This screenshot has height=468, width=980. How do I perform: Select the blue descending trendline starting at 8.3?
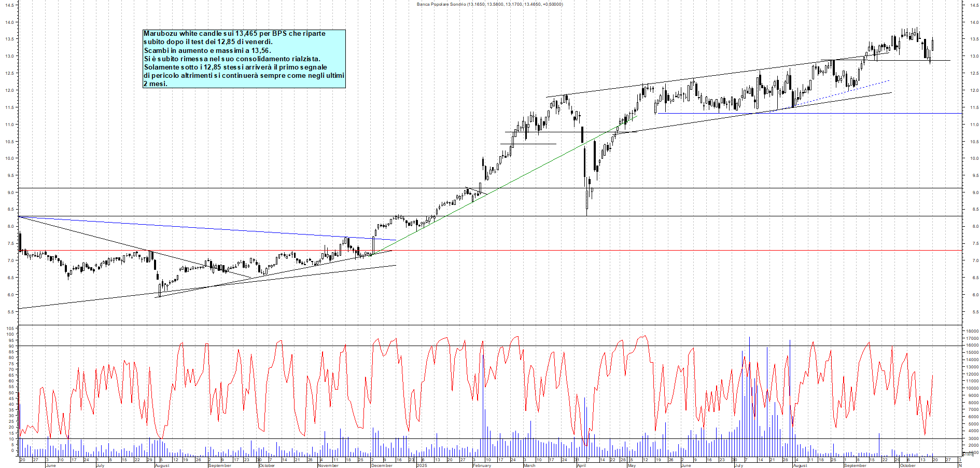pos(207,228)
